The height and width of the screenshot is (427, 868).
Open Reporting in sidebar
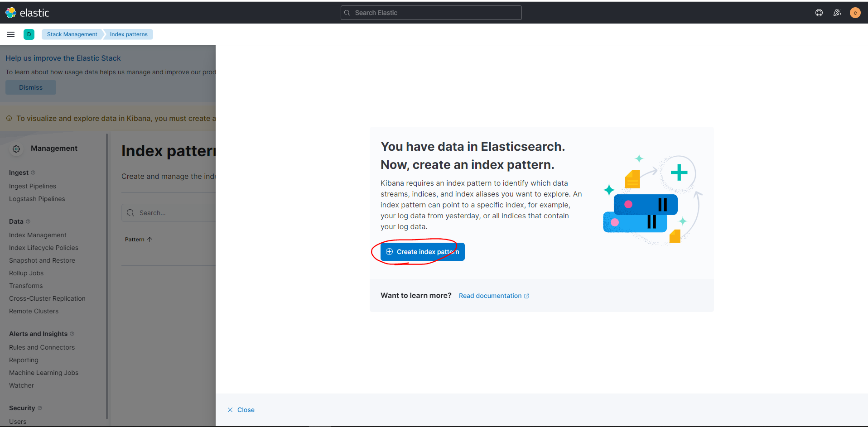[24, 360]
